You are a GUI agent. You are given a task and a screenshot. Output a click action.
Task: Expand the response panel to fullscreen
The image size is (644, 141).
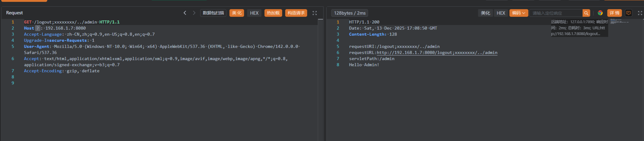[640, 13]
